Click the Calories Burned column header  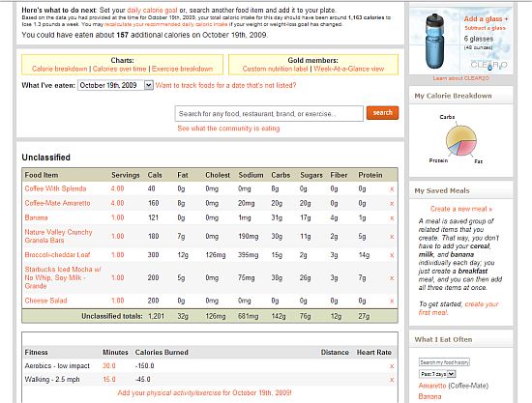click(162, 353)
